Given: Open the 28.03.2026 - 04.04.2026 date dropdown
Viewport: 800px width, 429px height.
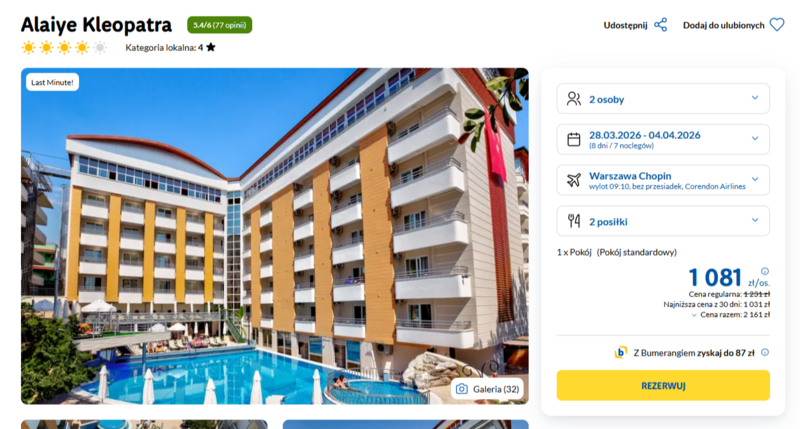Looking at the screenshot, I should [x=663, y=139].
